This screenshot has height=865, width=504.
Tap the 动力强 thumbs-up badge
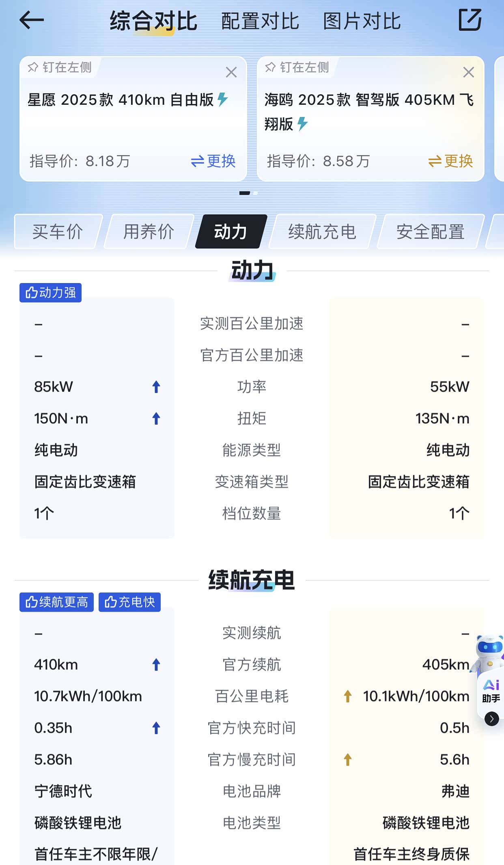click(x=51, y=293)
